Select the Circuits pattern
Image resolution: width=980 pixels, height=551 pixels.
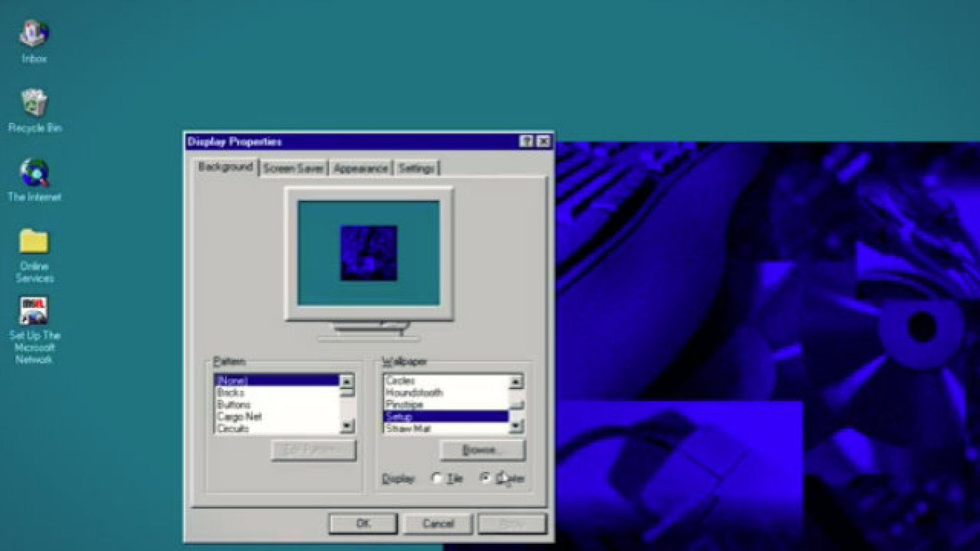coord(277,428)
